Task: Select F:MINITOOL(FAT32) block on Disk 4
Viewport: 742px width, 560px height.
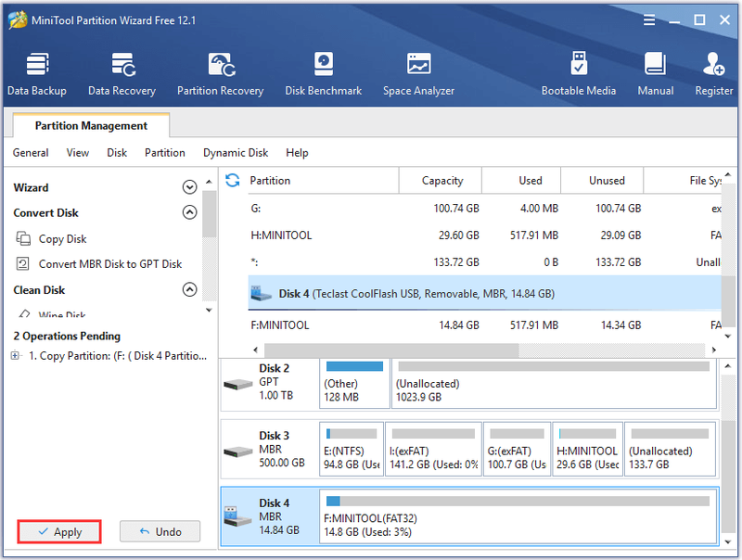Action: click(x=518, y=516)
